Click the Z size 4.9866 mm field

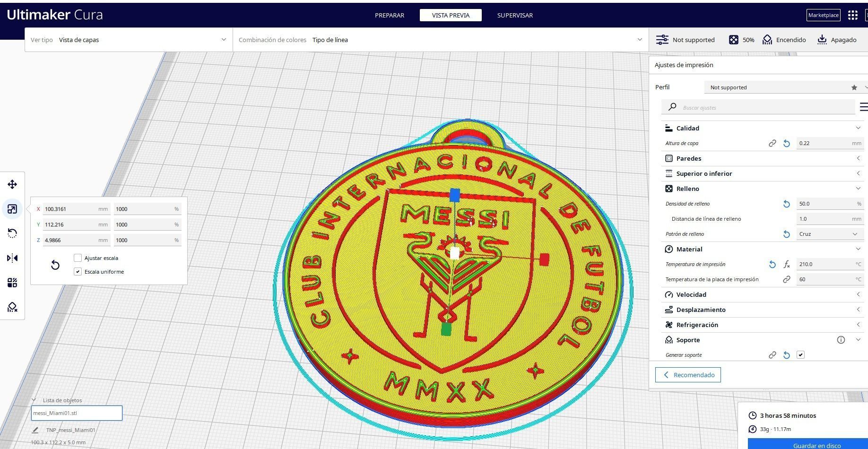(x=77, y=240)
